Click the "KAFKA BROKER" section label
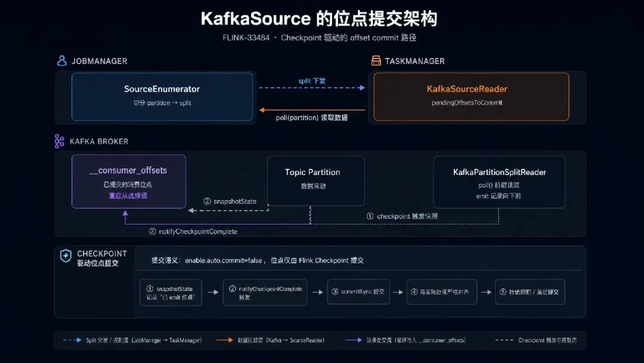The width and height of the screenshot is (644, 363). 99,141
